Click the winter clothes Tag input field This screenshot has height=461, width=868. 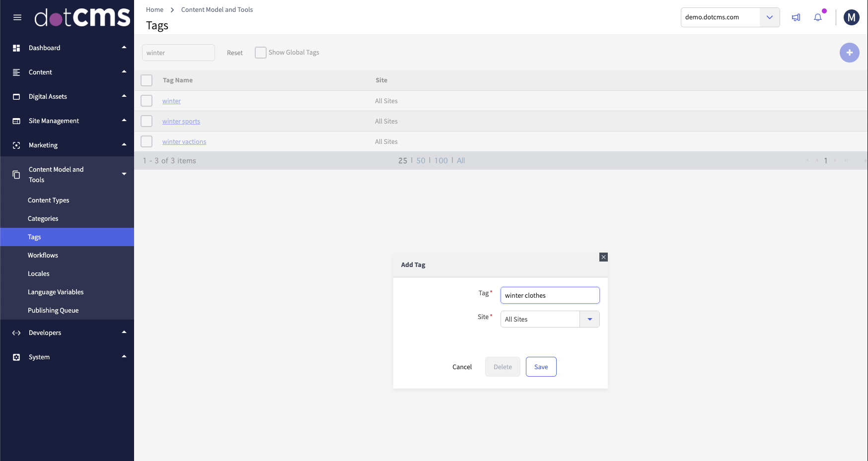550,295
